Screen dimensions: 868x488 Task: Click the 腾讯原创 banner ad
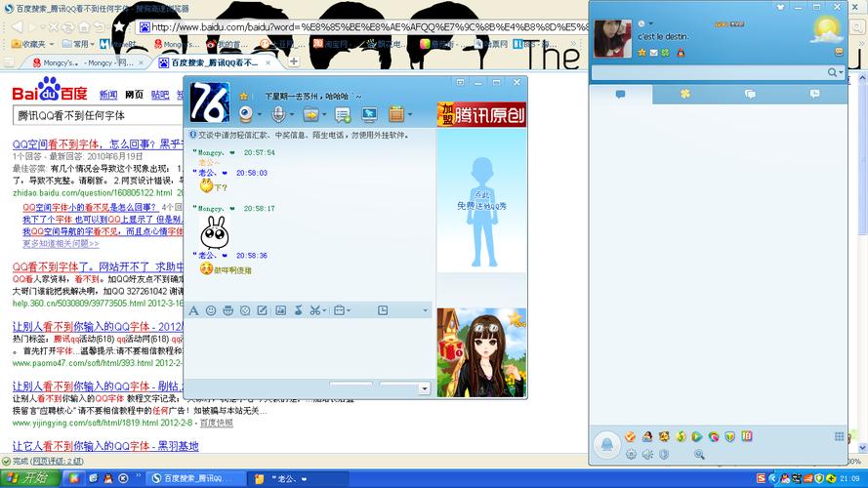pos(481,114)
